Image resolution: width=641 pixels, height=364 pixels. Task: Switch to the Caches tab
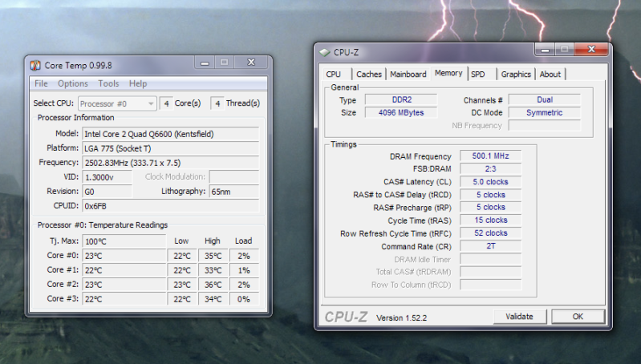[x=369, y=75]
